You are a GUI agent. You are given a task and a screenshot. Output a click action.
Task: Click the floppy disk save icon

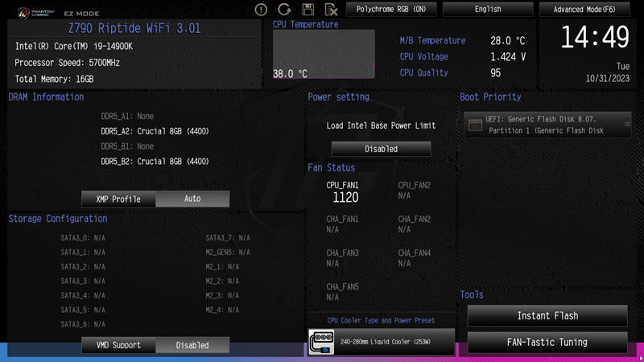[x=308, y=9]
